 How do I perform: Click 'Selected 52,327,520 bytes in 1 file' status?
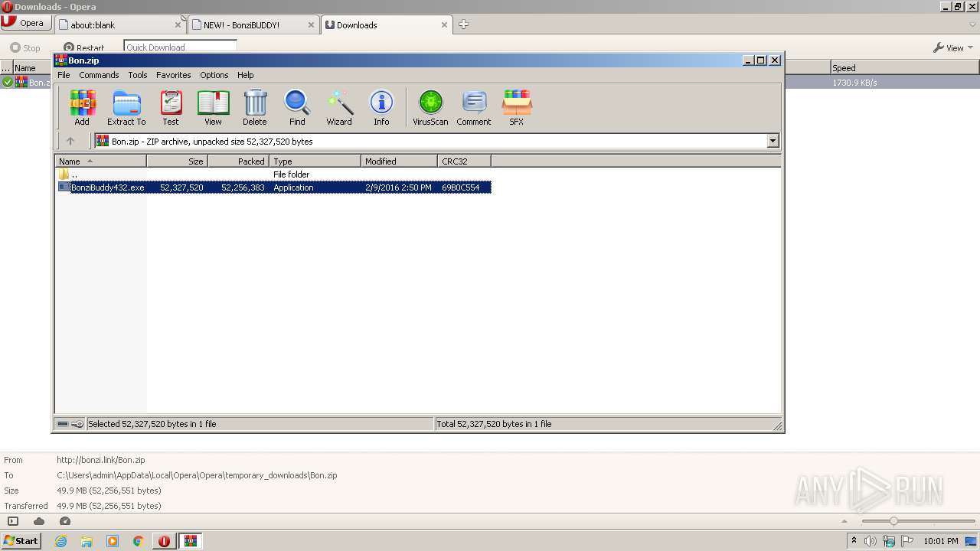[152, 424]
